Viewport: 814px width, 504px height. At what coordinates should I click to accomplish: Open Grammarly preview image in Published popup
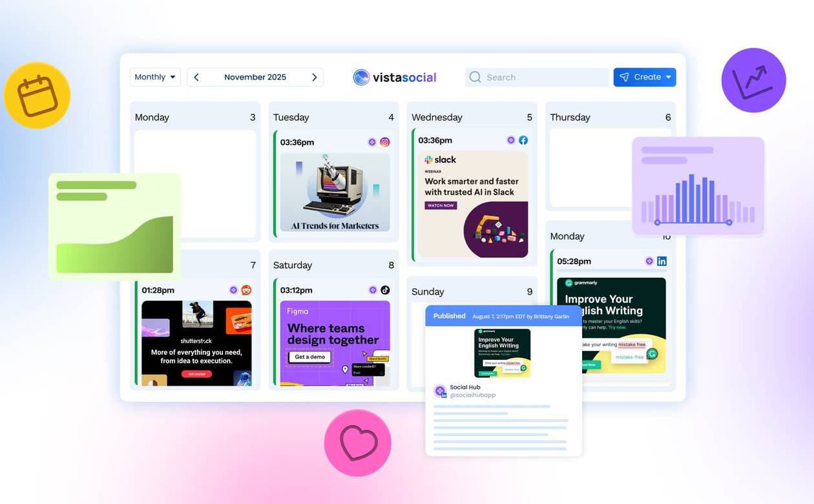503,353
